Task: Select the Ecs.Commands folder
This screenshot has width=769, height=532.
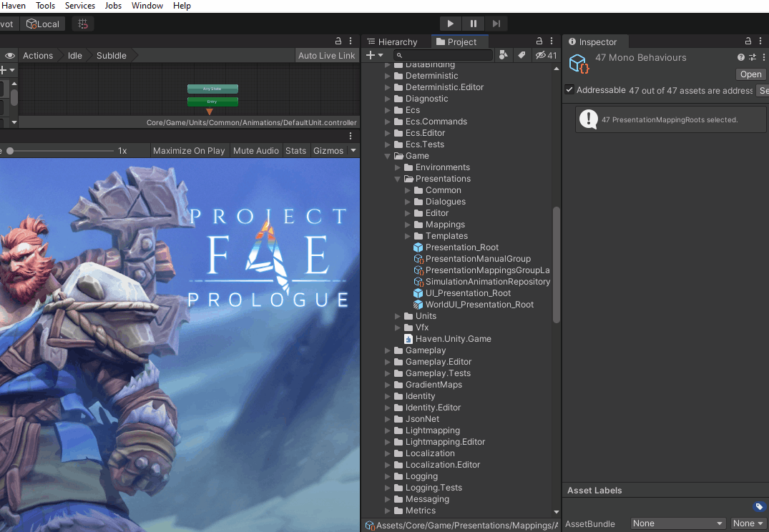Action: (x=430, y=122)
